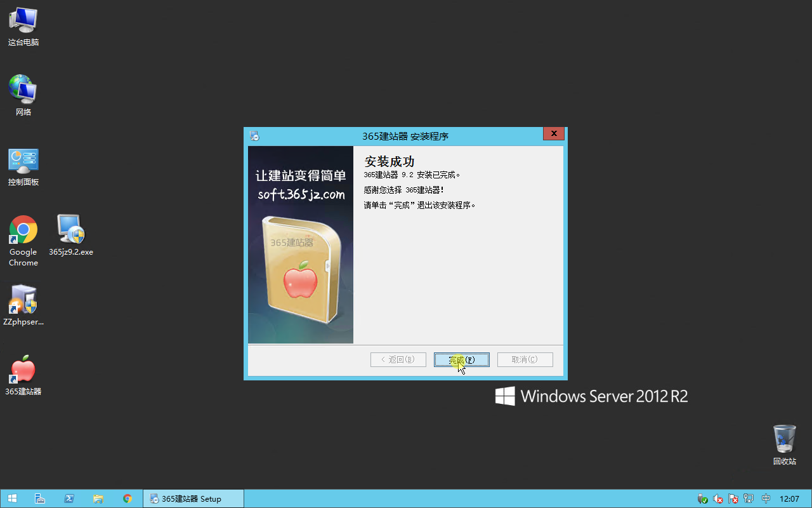
Task: Open File Explorer from the taskbar
Action: pos(98,498)
